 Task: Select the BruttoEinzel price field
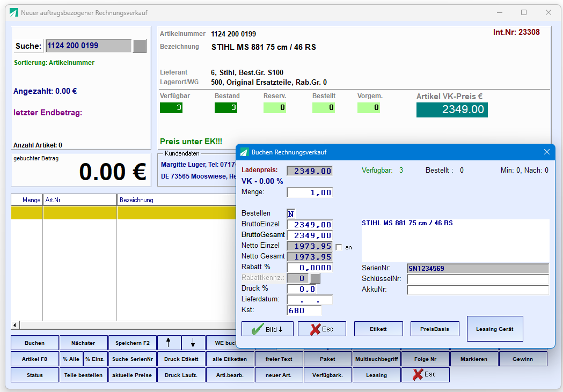(x=310, y=225)
